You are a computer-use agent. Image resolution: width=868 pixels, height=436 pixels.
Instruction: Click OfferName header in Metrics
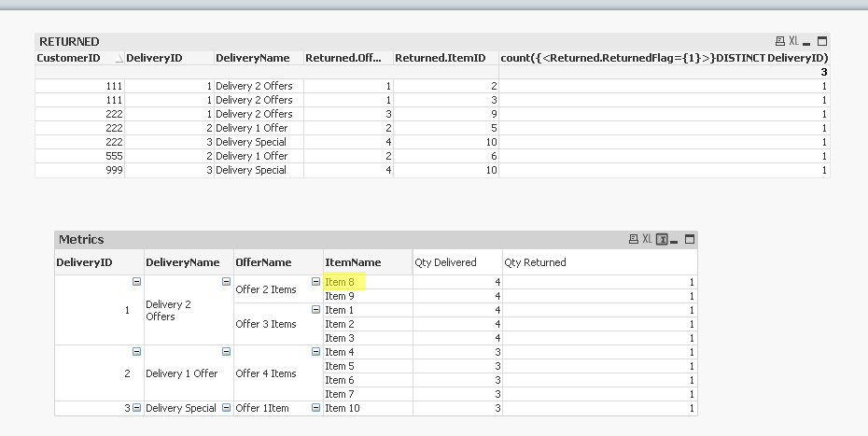coord(279,262)
